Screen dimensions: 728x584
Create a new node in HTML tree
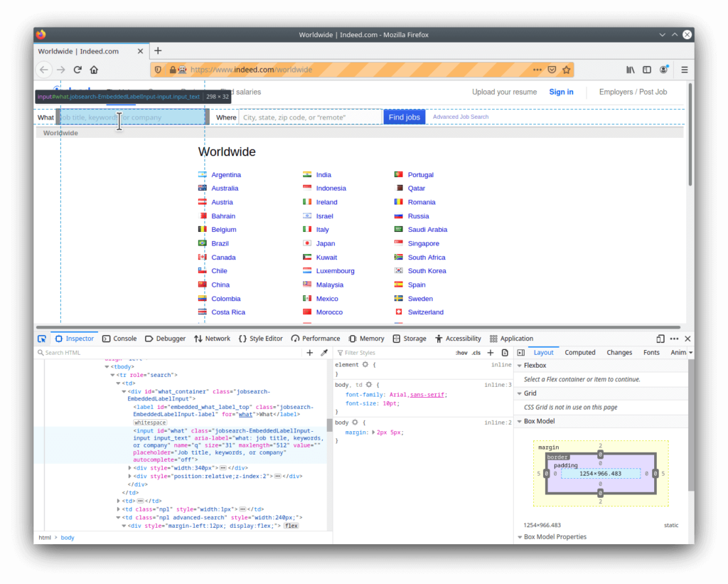pyautogui.click(x=310, y=353)
